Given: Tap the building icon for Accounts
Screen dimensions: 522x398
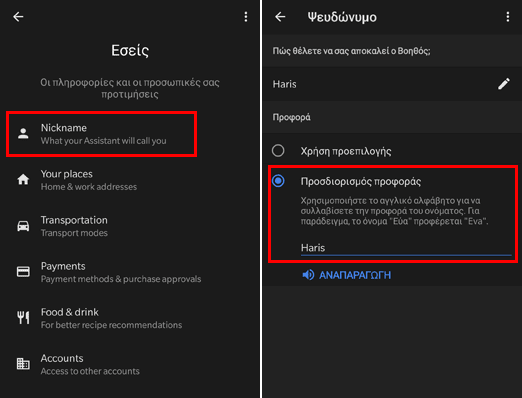Looking at the screenshot, I should point(23,364).
